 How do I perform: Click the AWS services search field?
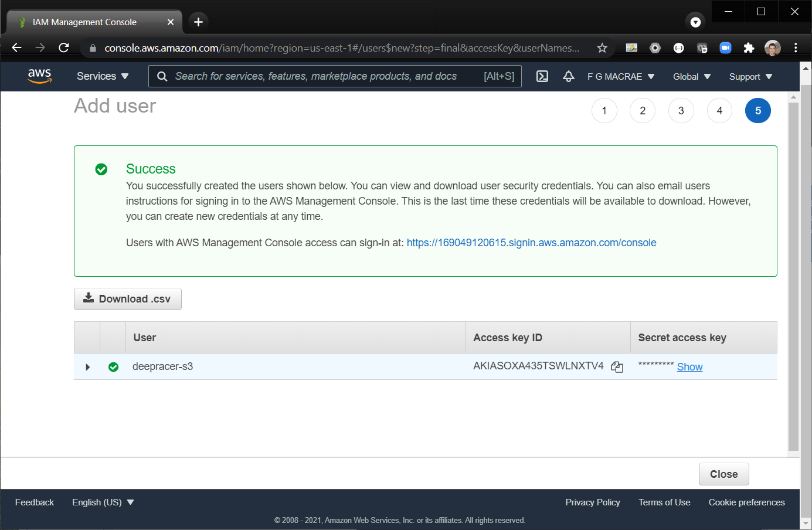pyautogui.click(x=335, y=76)
